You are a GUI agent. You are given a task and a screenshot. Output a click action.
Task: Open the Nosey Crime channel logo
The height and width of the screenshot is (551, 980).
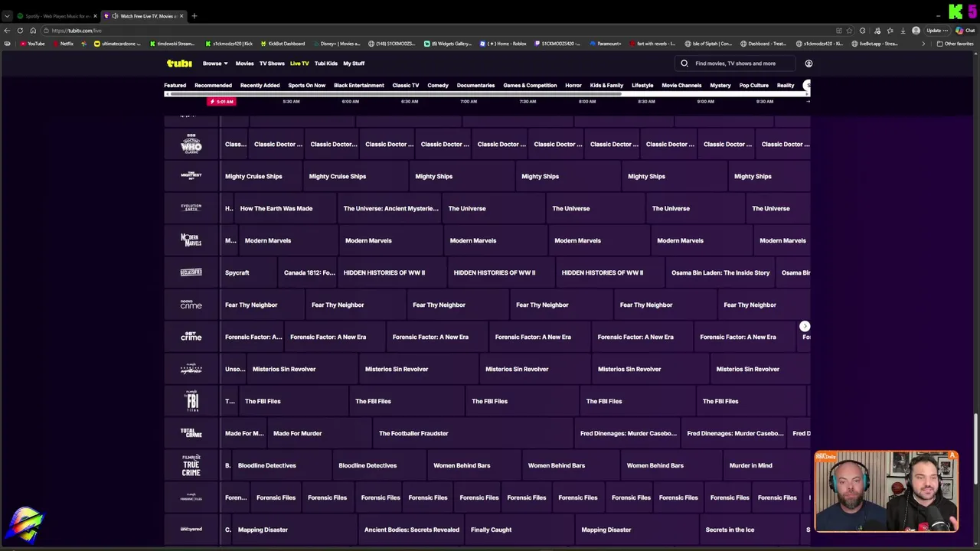[x=191, y=305]
